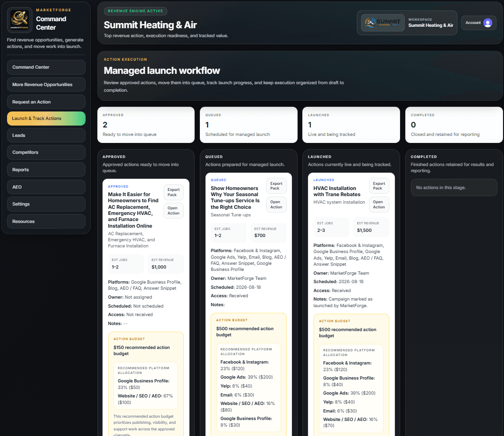The width and height of the screenshot is (504, 436).
Task: Click 'Notes: Campaign marked as launched' text
Action: pos(343,302)
